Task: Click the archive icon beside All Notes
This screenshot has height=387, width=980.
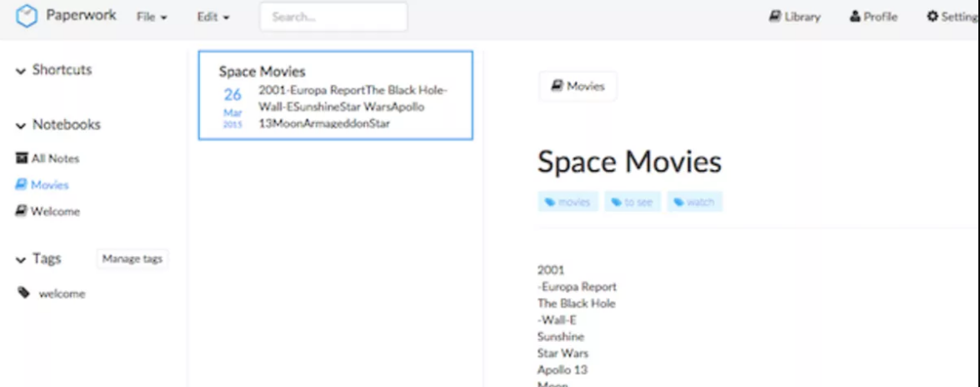Action: [22, 158]
